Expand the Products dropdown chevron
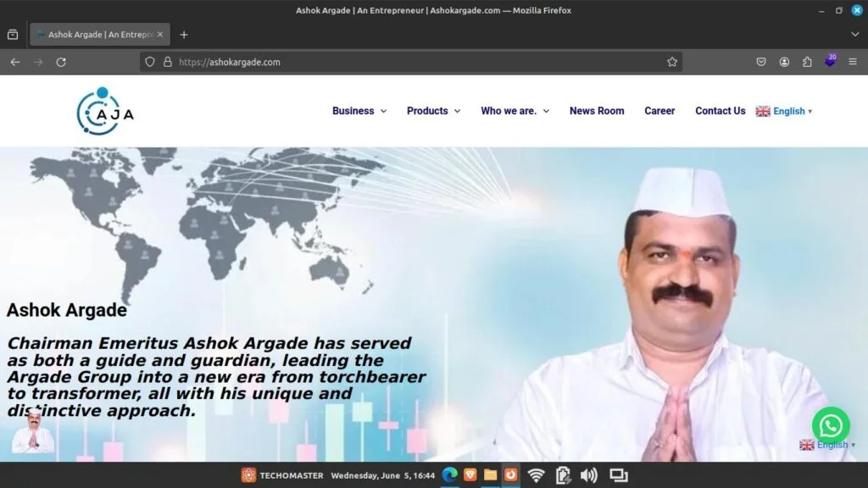Screen dimensions: 868x488 tap(457, 111)
